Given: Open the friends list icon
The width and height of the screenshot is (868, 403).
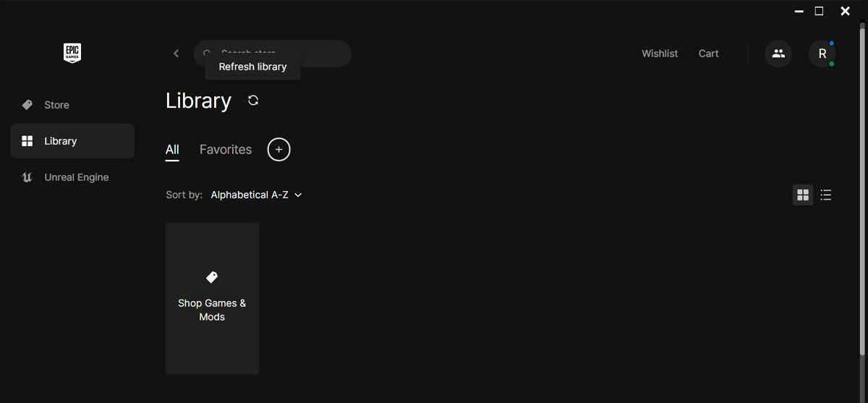Looking at the screenshot, I should click(x=778, y=54).
